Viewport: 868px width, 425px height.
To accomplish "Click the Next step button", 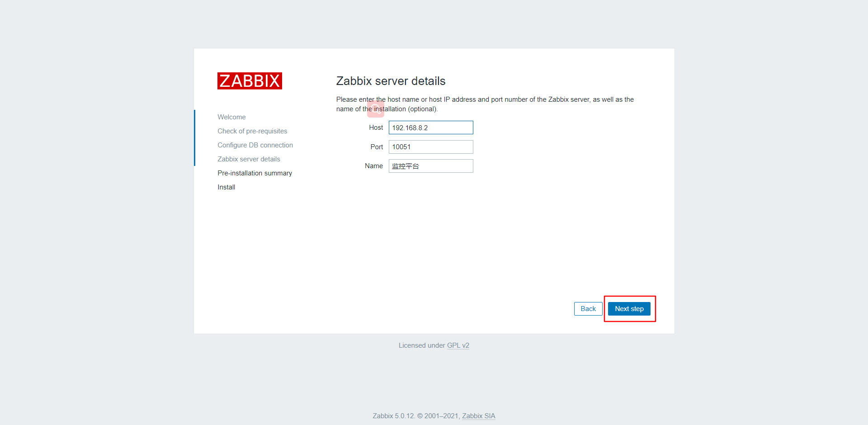I will click(x=629, y=309).
